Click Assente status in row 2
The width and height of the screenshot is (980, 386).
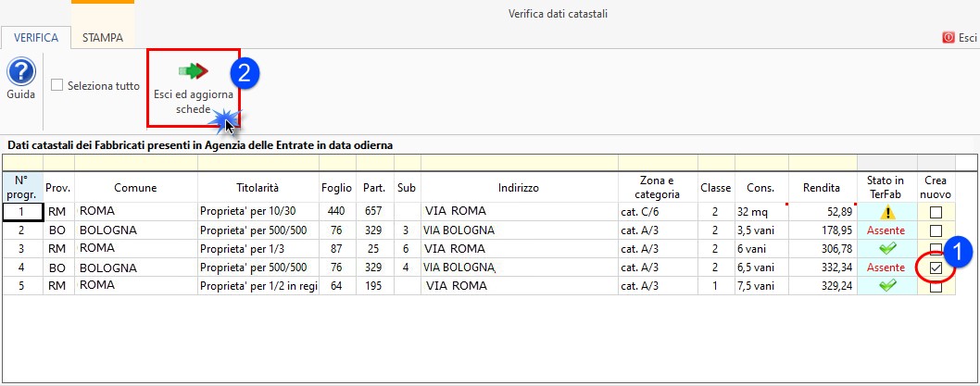click(886, 230)
